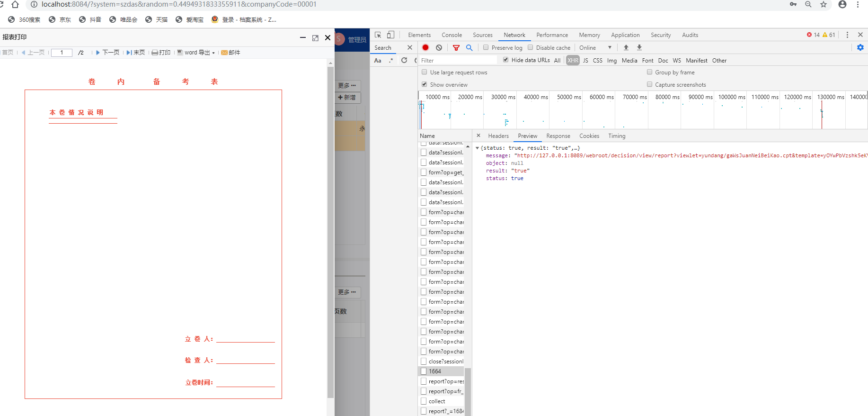Jump to last page of the report
The width and height of the screenshot is (868, 416).
[x=136, y=53]
